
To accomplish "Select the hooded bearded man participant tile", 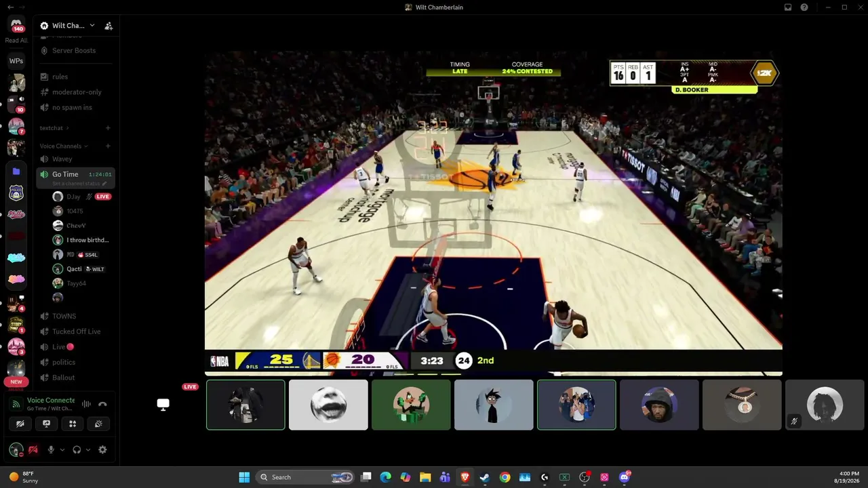I will tap(659, 405).
